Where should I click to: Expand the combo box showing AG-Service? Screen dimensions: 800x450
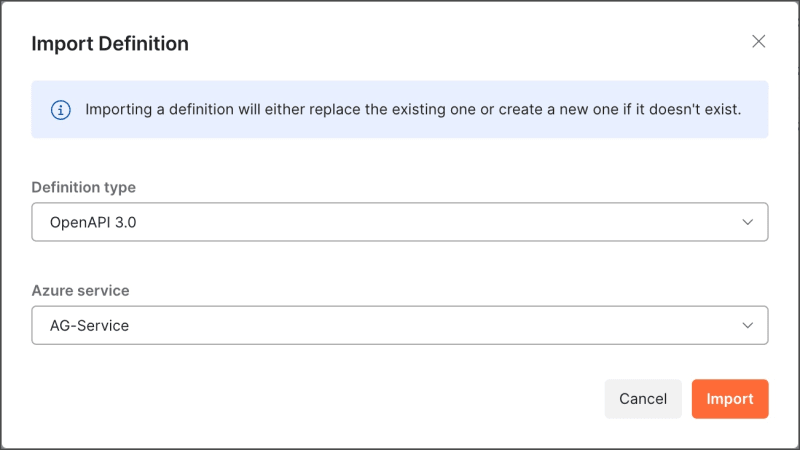click(x=400, y=325)
